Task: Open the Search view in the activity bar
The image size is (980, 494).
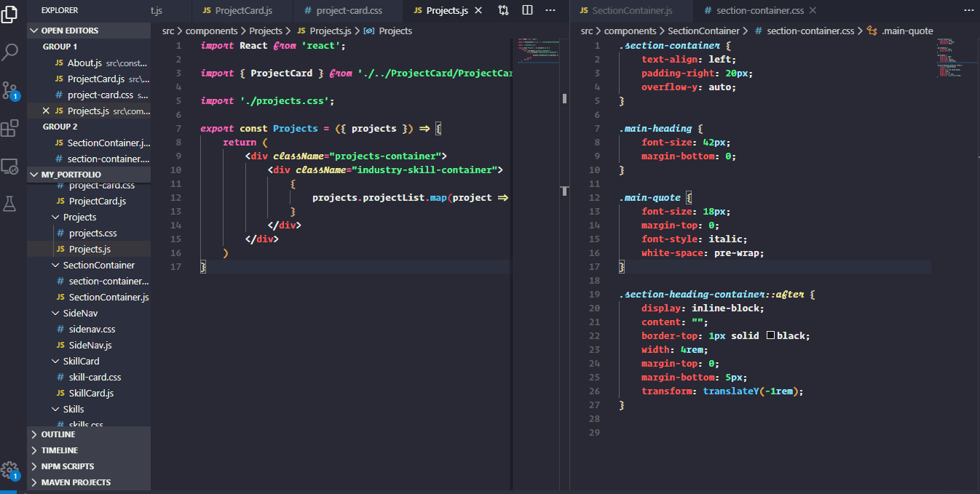Action: [10, 53]
